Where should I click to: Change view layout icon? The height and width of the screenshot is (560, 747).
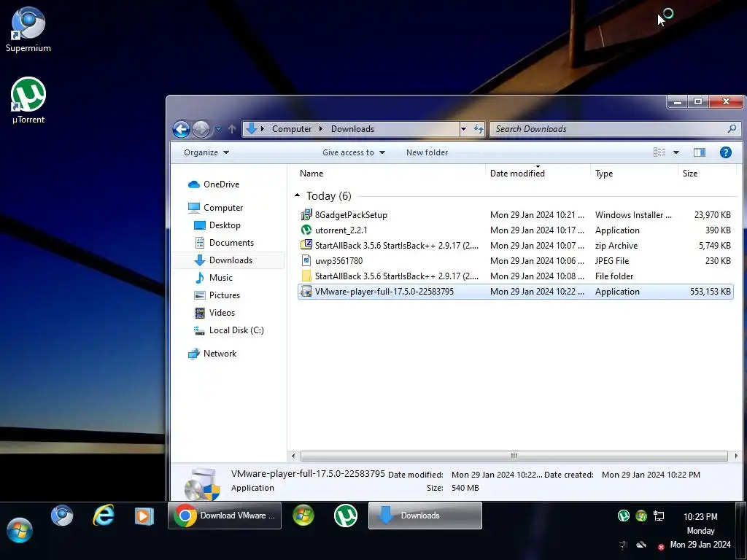click(x=659, y=152)
